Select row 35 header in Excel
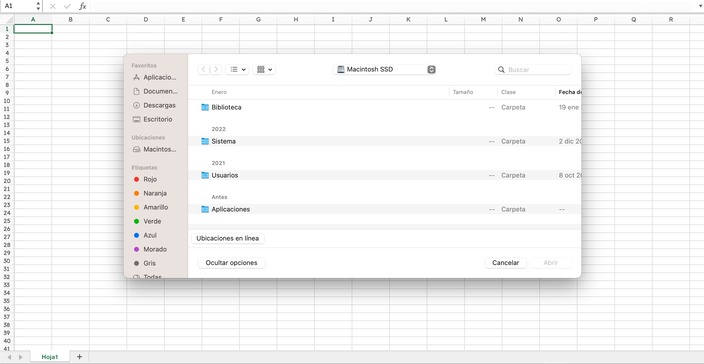The image size is (704, 364). (7, 301)
